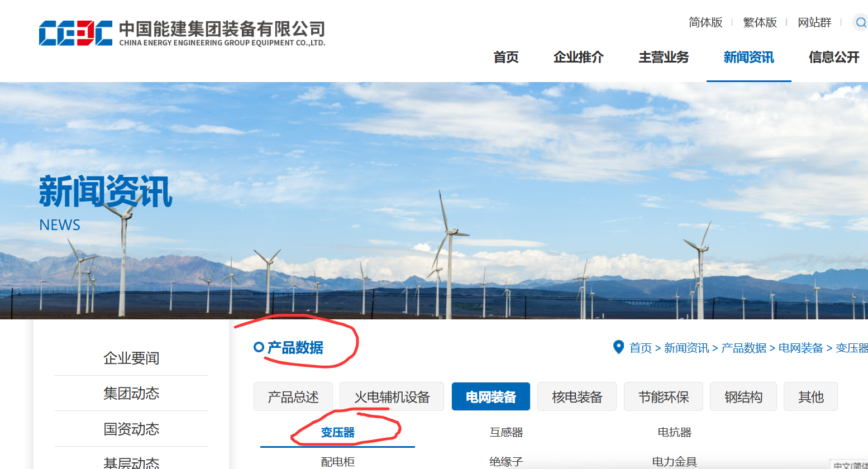
Task: Open the search magnifier icon
Action: tap(861, 22)
